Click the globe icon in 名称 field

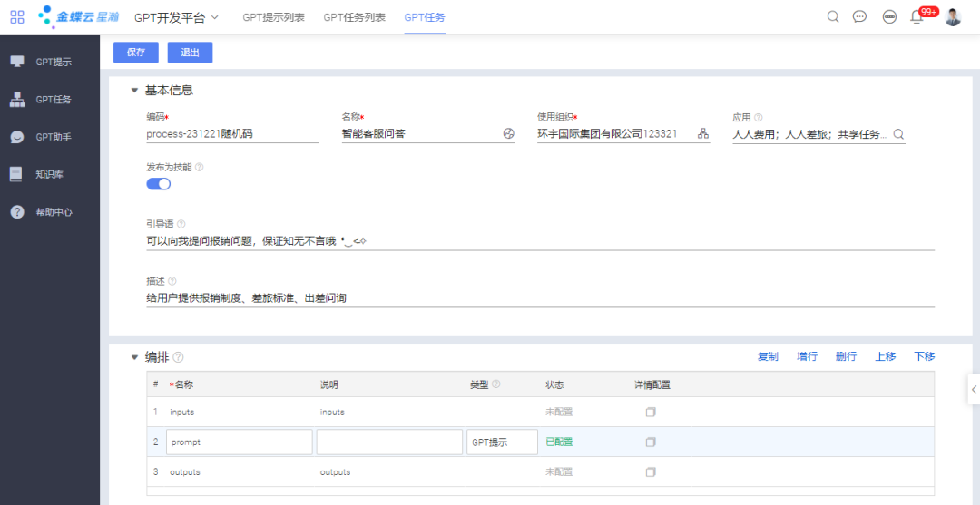pyautogui.click(x=508, y=133)
